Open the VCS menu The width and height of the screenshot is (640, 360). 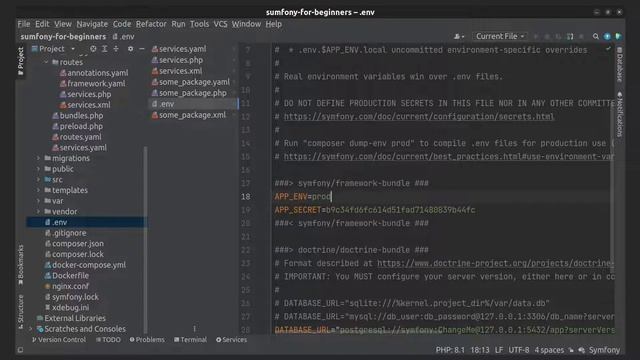[220, 24]
